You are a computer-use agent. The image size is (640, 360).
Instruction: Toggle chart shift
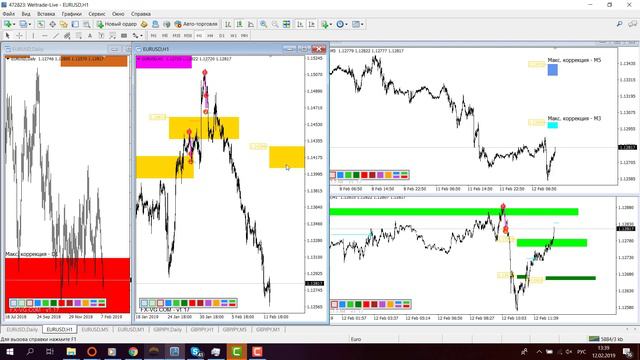311,24
